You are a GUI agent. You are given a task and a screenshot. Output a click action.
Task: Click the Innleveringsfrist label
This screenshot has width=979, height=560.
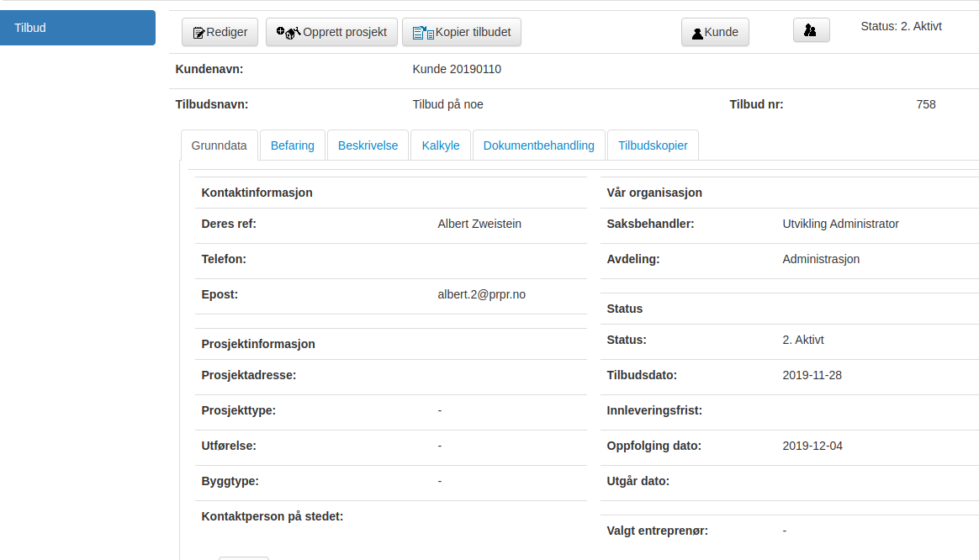(x=654, y=410)
